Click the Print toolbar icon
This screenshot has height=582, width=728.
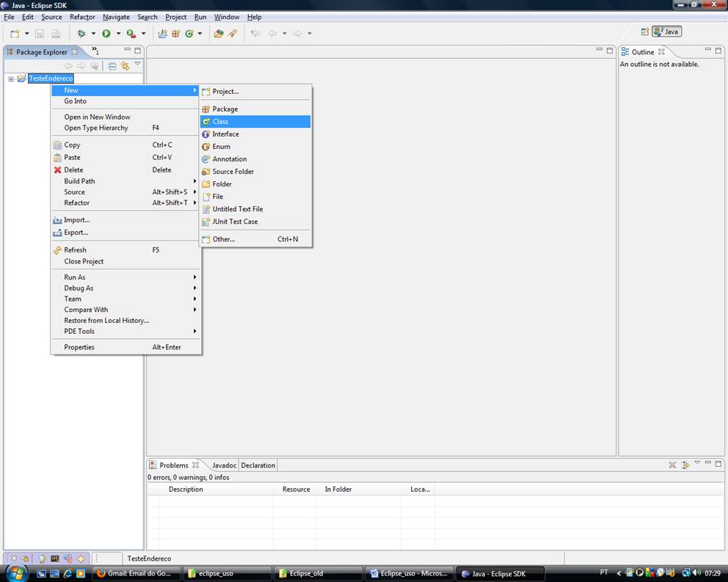[x=56, y=34]
